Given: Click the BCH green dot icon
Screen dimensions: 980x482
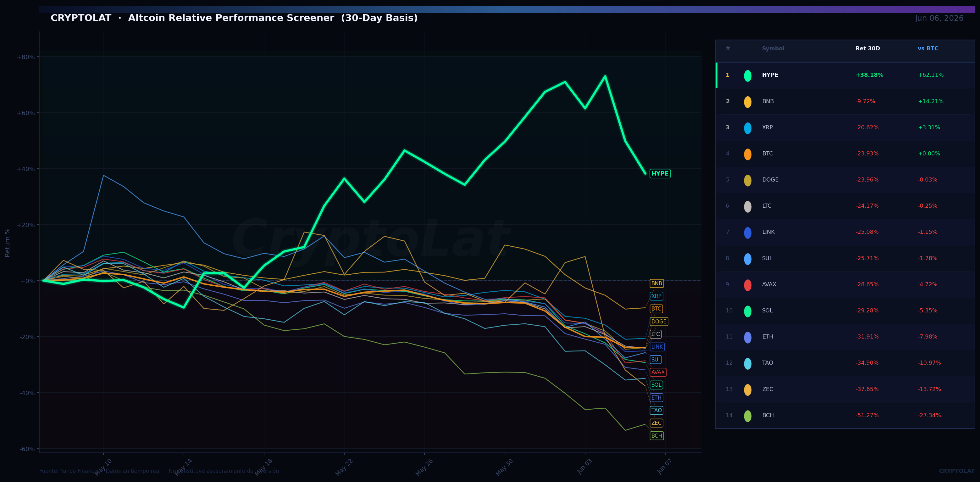Looking at the screenshot, I should [748, 416].
